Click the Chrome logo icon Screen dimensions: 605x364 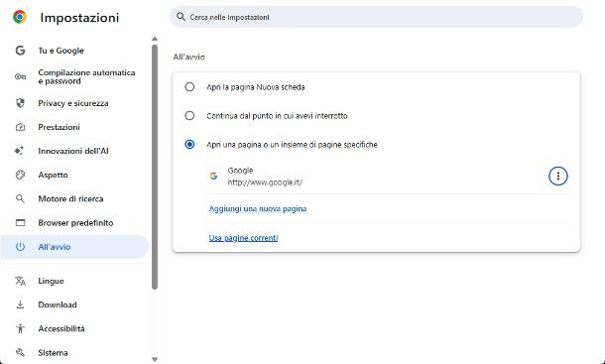(x=20, y=18)
